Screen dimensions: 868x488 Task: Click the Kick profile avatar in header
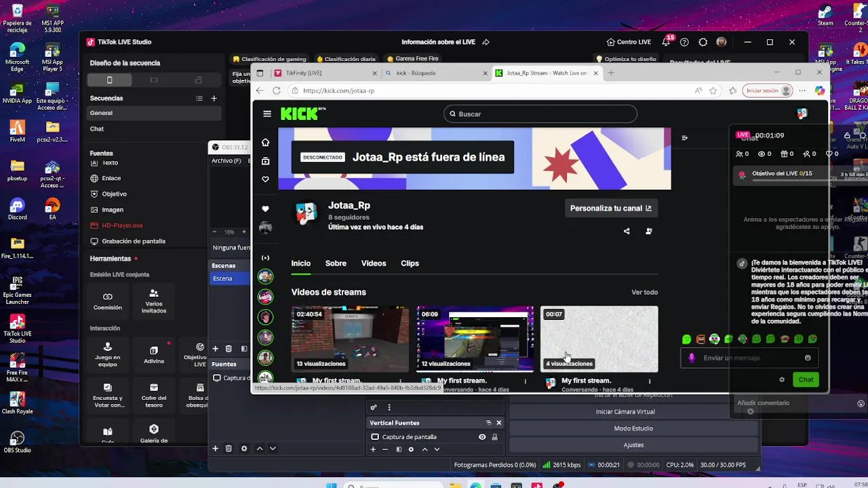(x=802, y=114)
